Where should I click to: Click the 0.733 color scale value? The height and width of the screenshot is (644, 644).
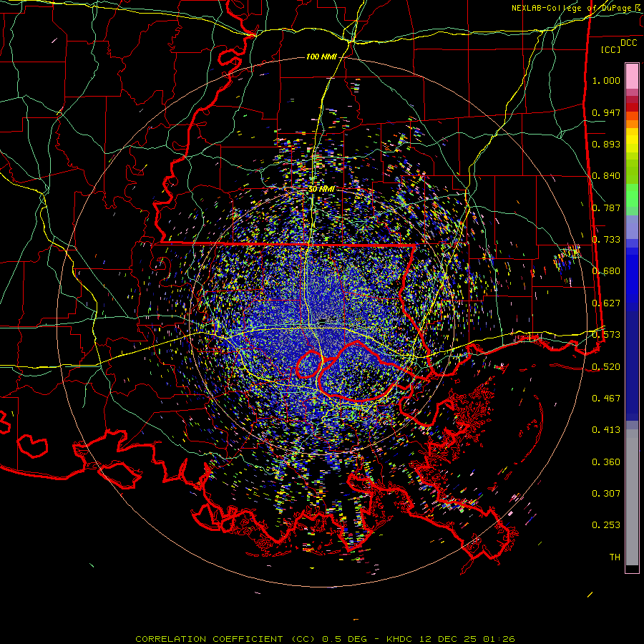pyautogui.click(x=606, y=240)
